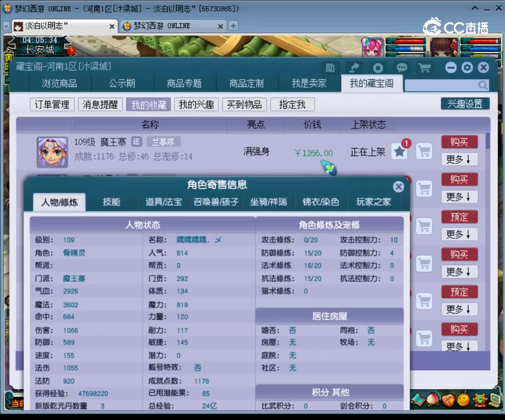Click 购买 in the last listing row
The image size is (505, 420).
pyautogui.click(x=459, y=329)
